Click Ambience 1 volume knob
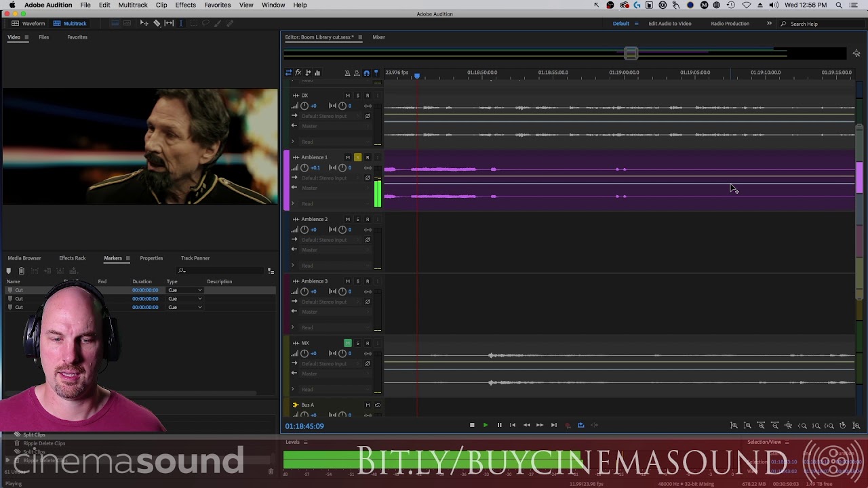The width and height of the screenshot is (868, 488). pyautogui.click(x=304, y=167)
